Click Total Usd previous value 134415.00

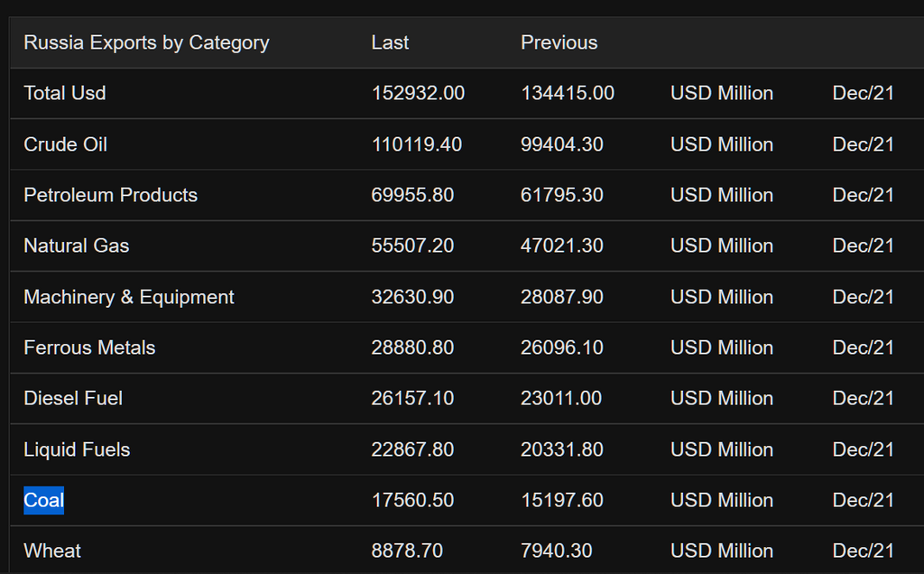click(568, 93)
